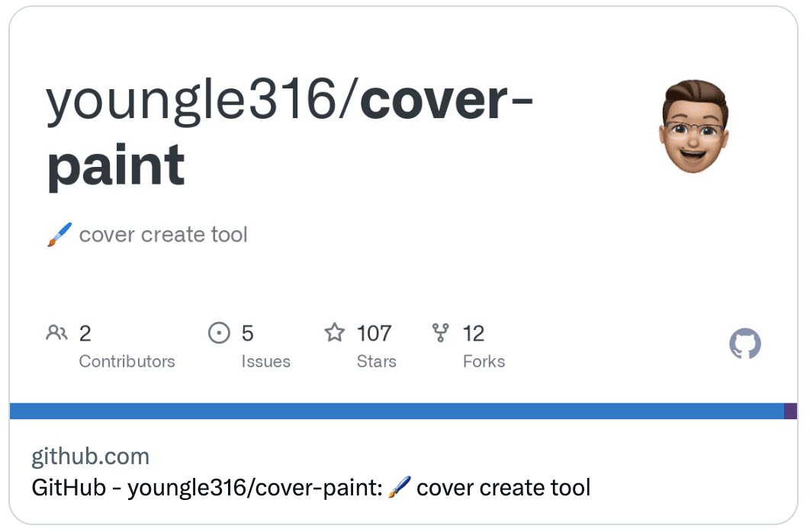Click the 12 forks count
The height and width of the screenshot is (532, 810).
pos(474,333)
